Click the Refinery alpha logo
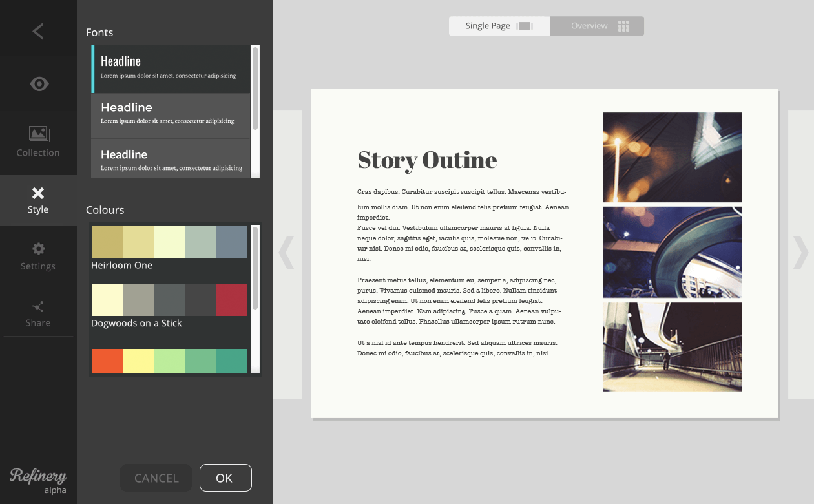Image resolution: width=814 pixels, height=504 pixels. pyautogui.click(x=38, y=481)
